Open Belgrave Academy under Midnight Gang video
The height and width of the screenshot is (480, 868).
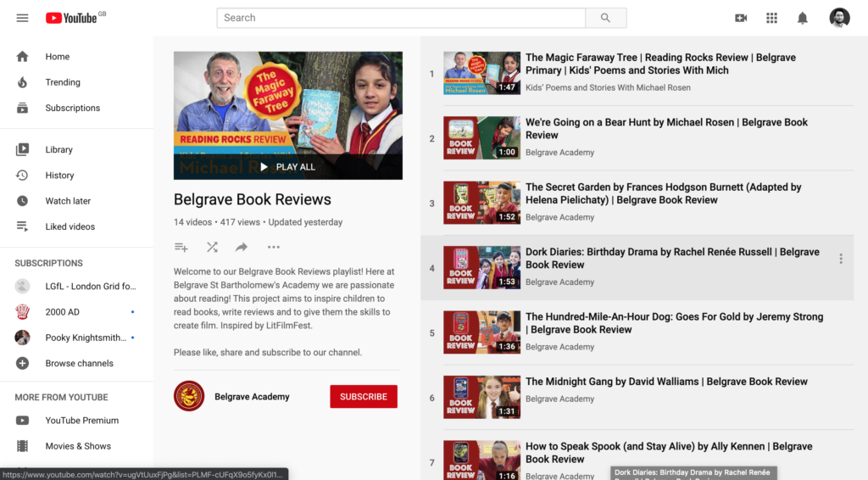tap(559, 399)
